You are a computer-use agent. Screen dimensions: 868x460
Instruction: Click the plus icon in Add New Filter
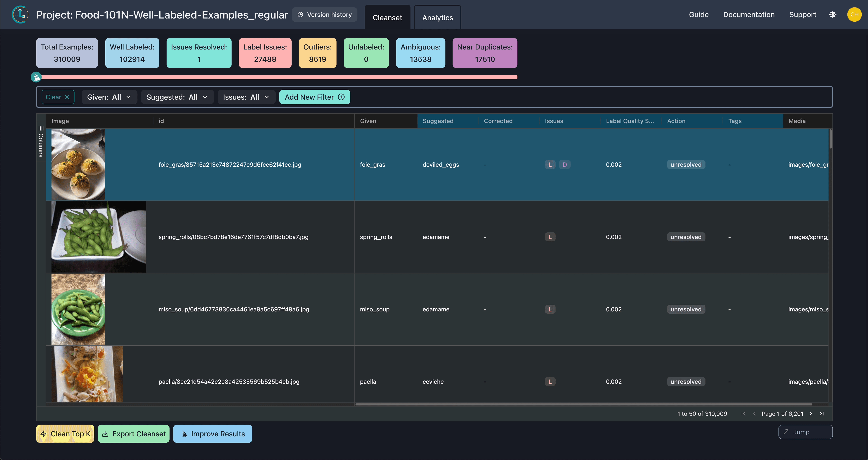[341, 97]
